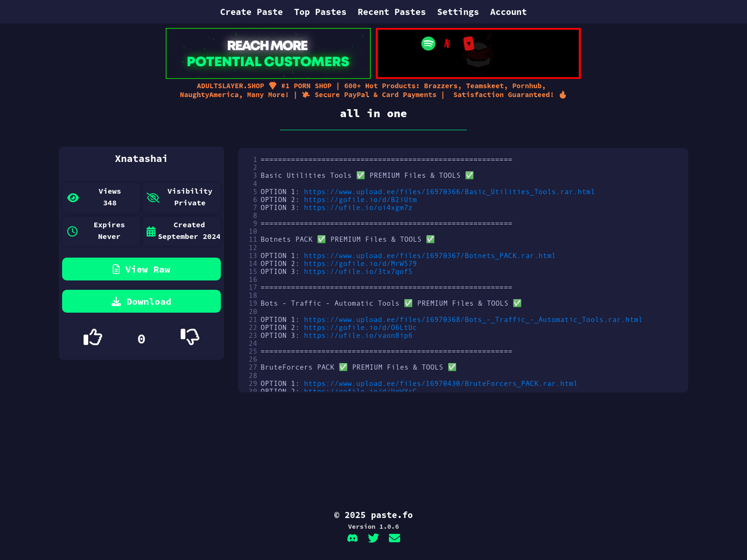Click the View Raw button
The image size is (747, 560).
[141, 269]
